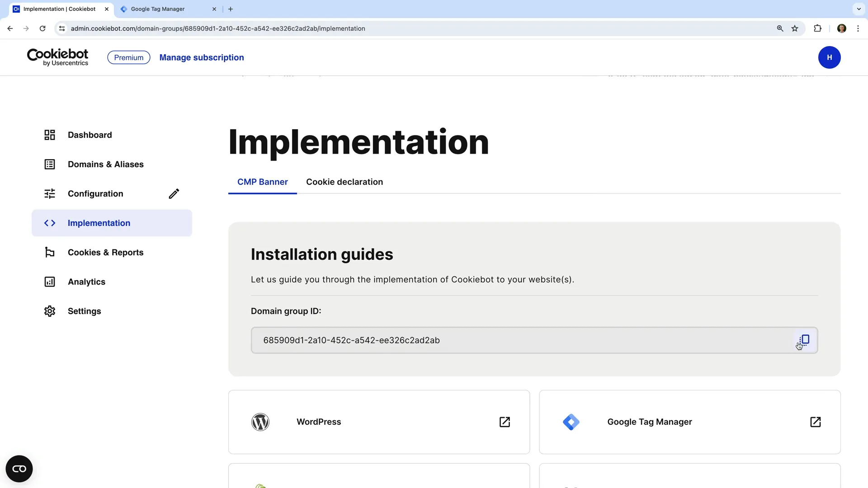The width and height of the screenshot is (868, 488).
Task: Open Dashboard using the grid icon
Action: coord(50,135)
